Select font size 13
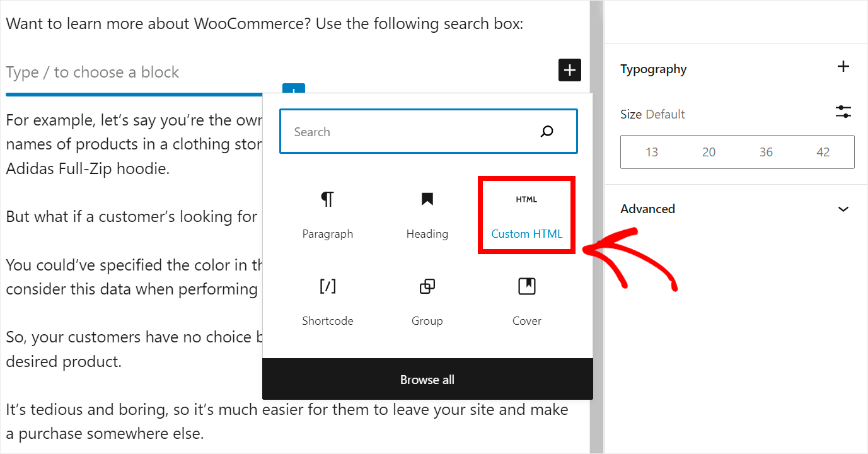This screenshot has width=868, height=454. 652,152
